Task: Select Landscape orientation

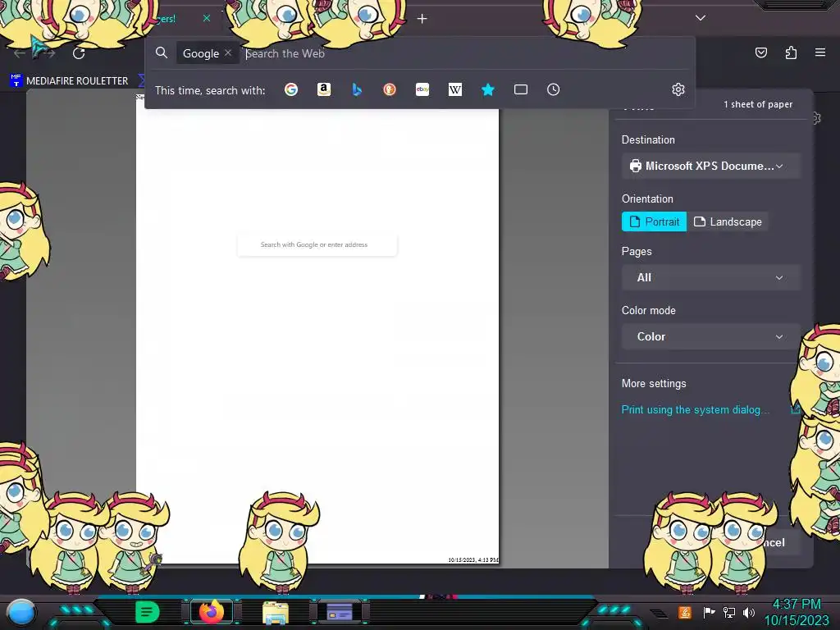Action: [x=728, y=221]
